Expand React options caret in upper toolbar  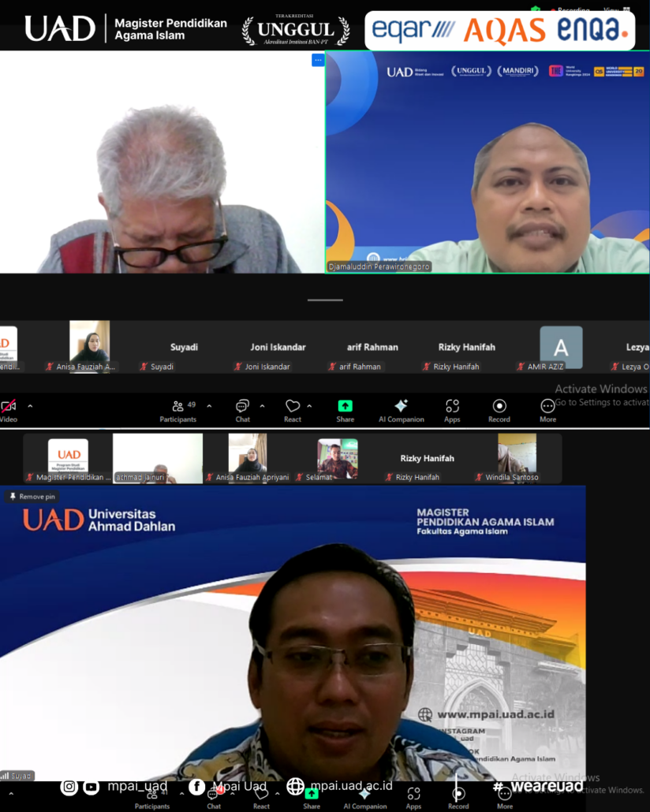[309, 407]
